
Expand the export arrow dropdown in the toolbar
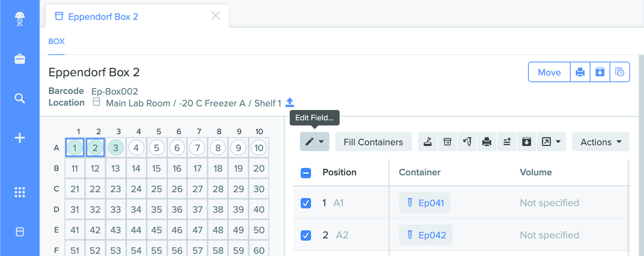551,142
